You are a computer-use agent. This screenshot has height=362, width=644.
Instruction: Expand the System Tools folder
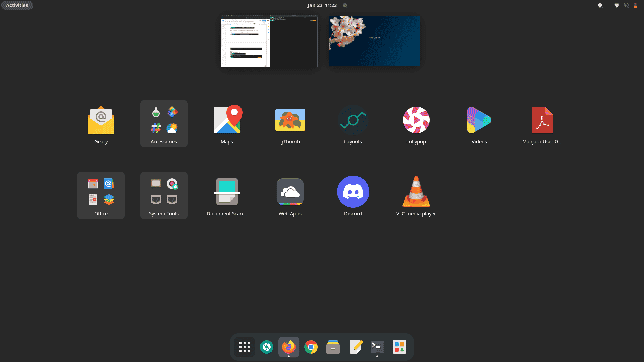coord(164,195)
